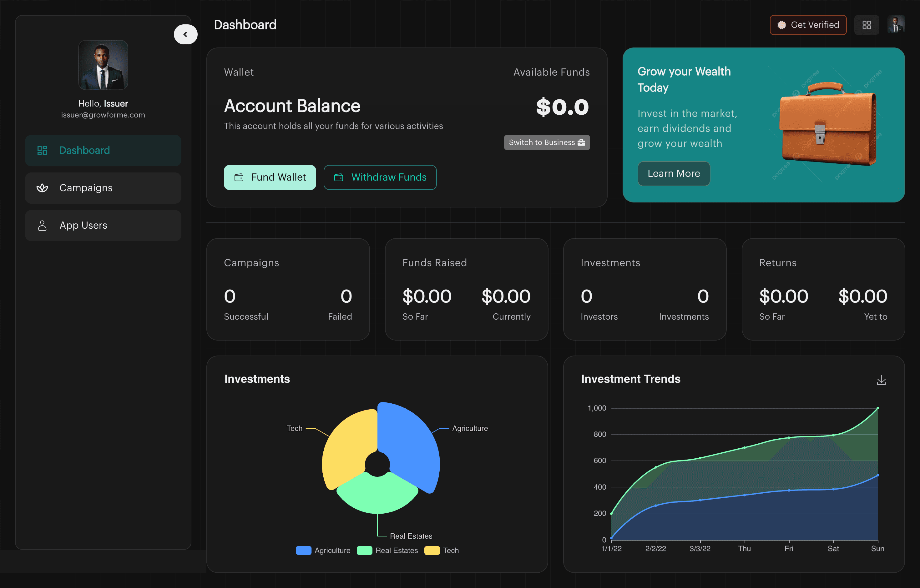Click the Fund Wallet button
Viewport: 920px width, 588px height.
click(x=270, y=177)
